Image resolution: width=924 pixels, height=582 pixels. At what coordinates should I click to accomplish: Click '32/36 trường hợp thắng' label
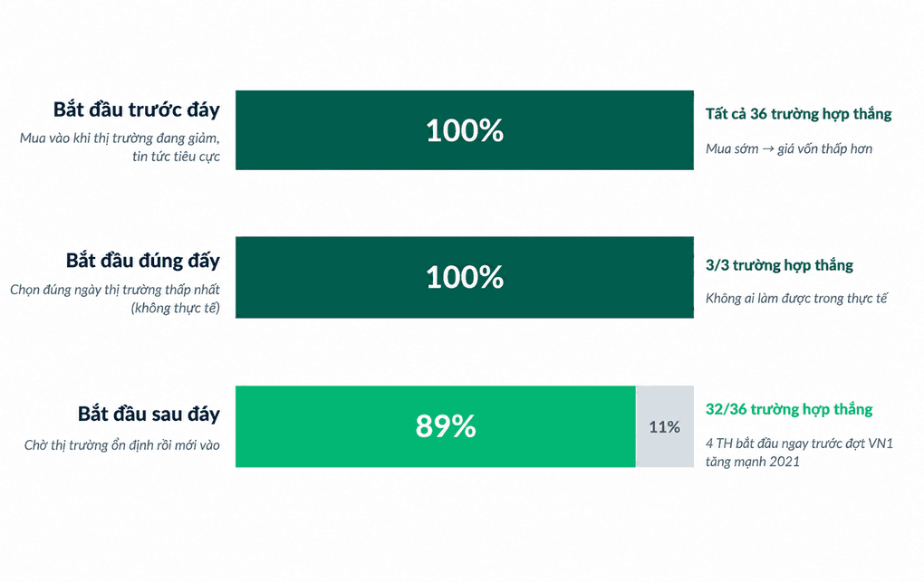coord(789,409)
